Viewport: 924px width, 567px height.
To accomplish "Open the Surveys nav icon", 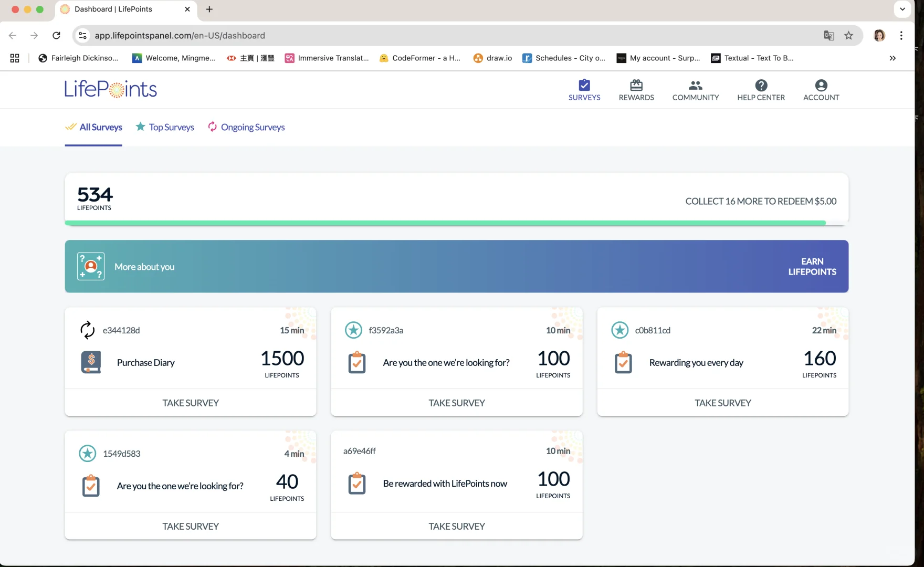I will (584, 85).
